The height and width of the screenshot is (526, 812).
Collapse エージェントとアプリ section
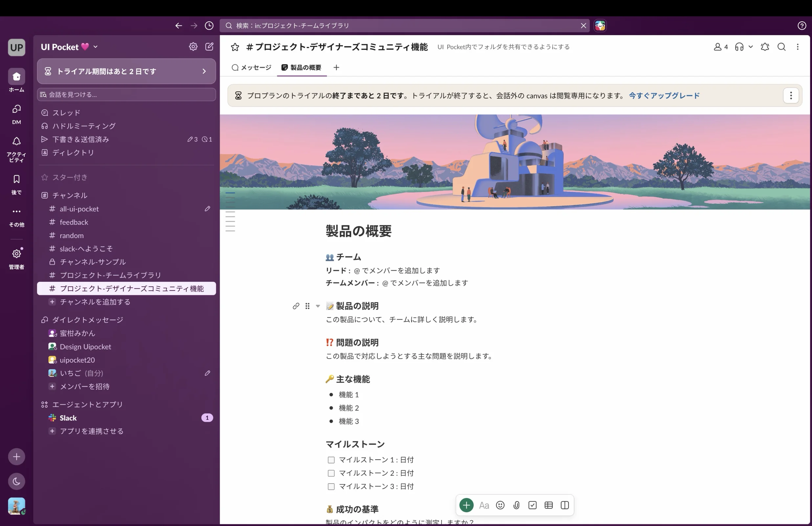(x=87, y=405)
